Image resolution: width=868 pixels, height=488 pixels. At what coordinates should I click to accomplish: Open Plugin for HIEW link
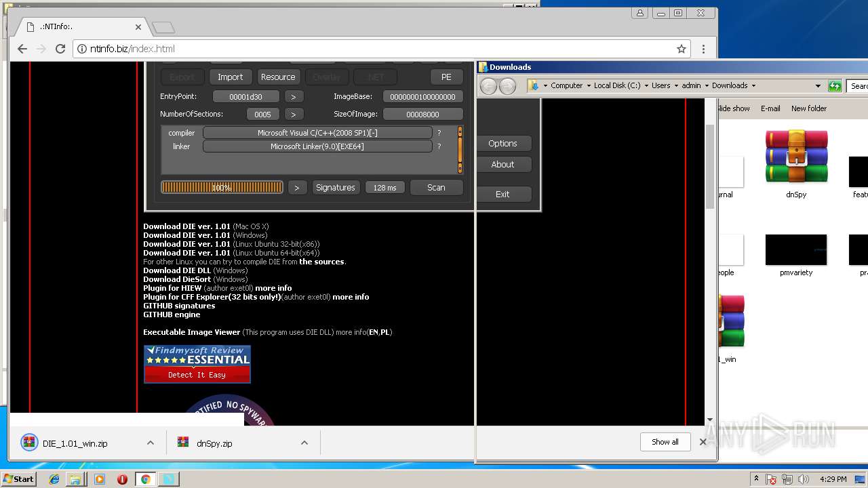pos(172,288)
